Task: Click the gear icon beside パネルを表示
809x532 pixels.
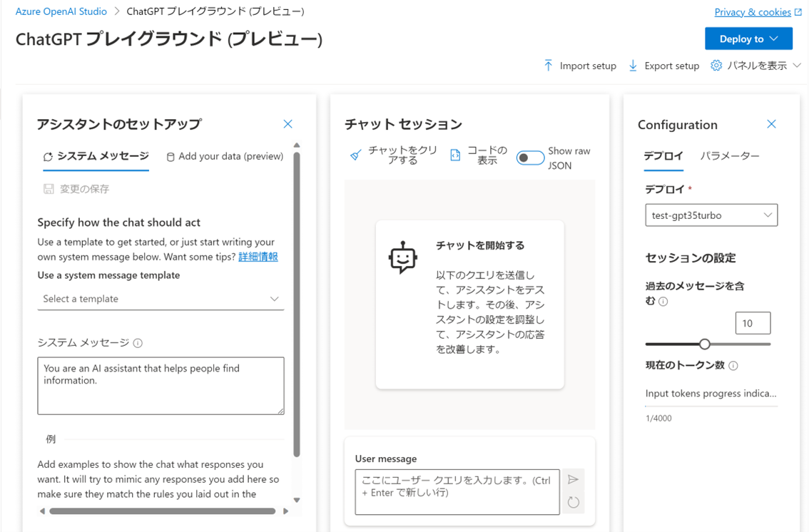Action: (x=716, y=66)
